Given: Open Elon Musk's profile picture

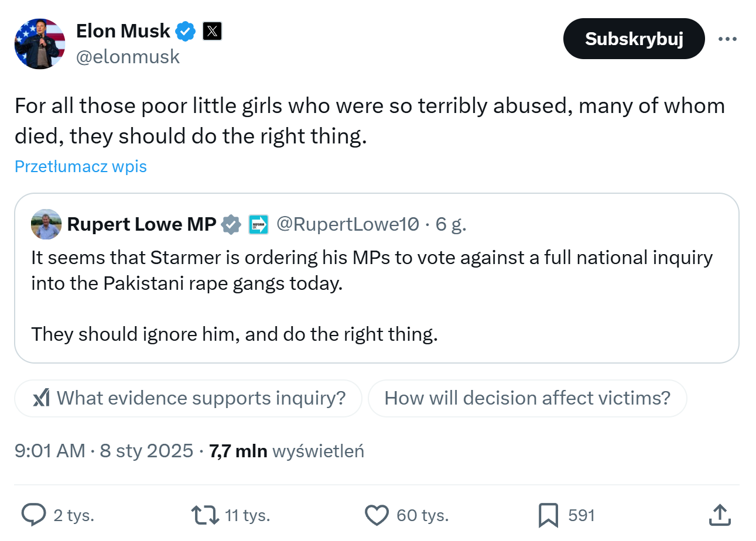Looking at the screenshot, I should (39, 43).
